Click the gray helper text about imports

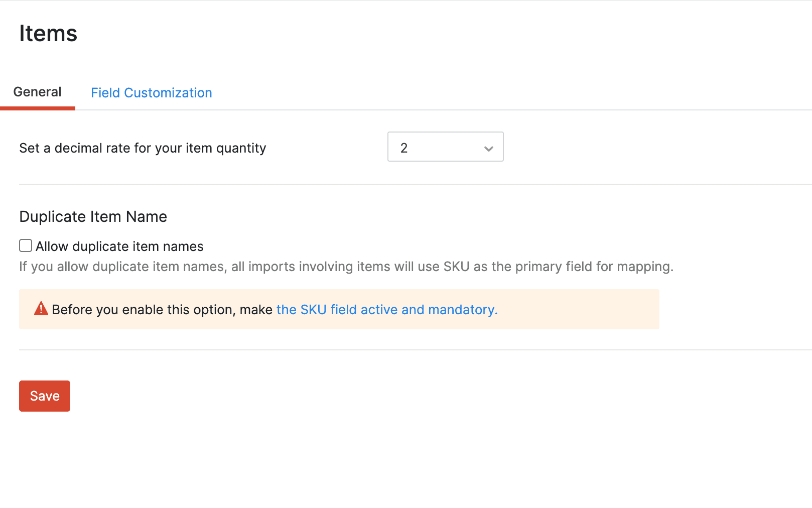pos(346,267)
